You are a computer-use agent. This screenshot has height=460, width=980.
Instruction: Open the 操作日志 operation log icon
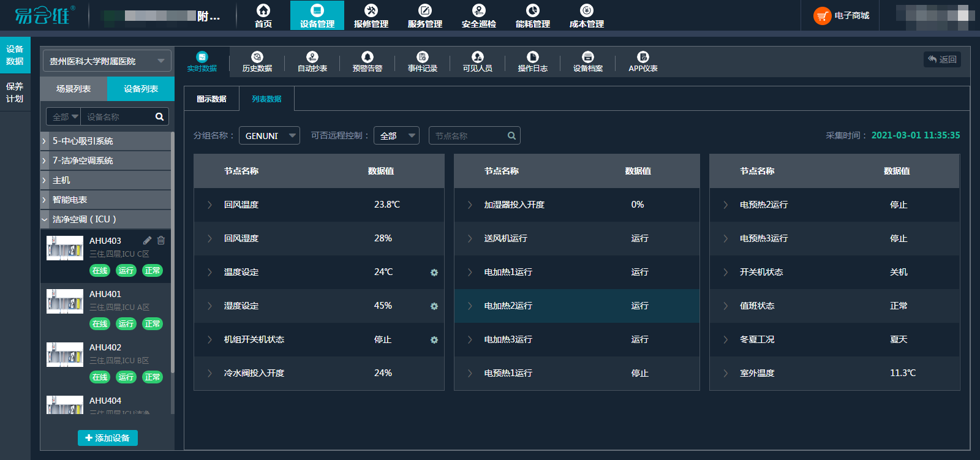[533, 57]
